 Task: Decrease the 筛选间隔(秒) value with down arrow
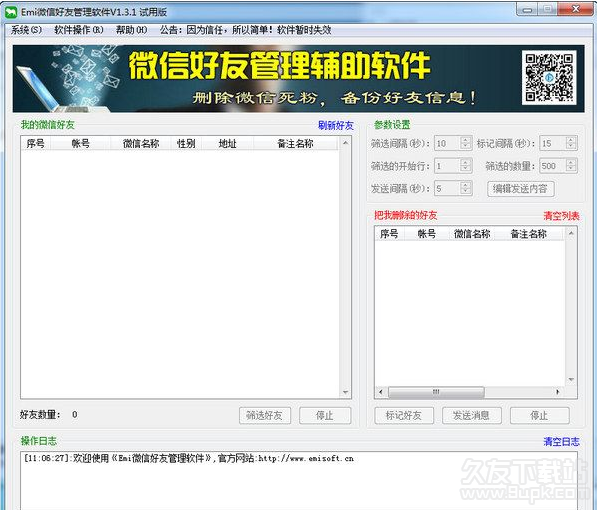[465, 147]
